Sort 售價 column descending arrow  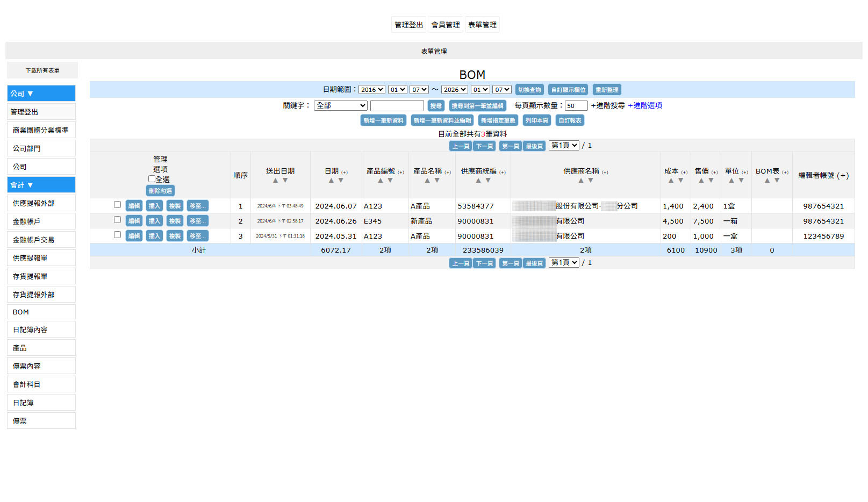711,181
